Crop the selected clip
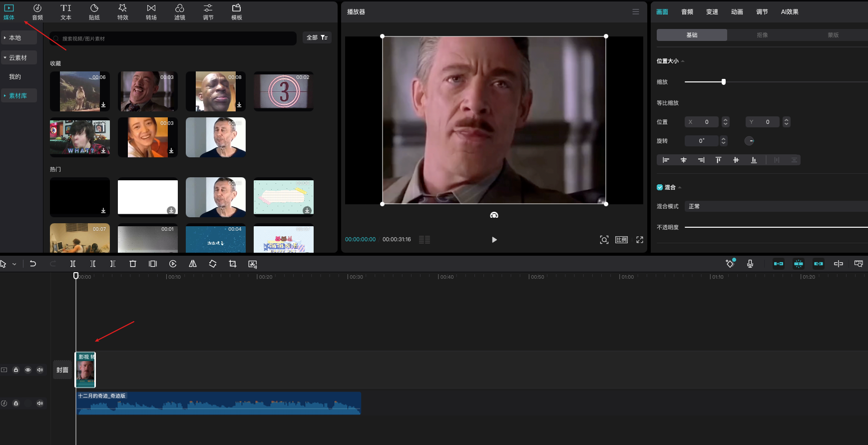The width and height of the screenshot is (868, 445). click(x=233, y=264)
